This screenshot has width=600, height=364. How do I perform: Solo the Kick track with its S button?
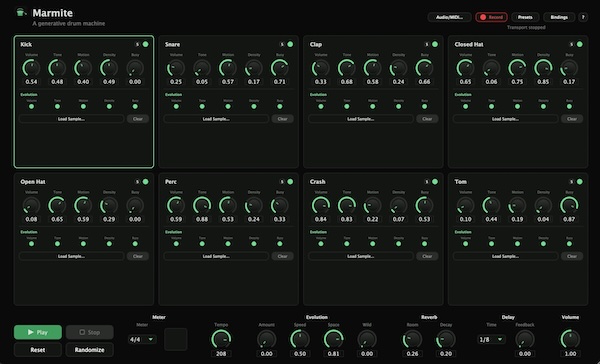(137, 44)
